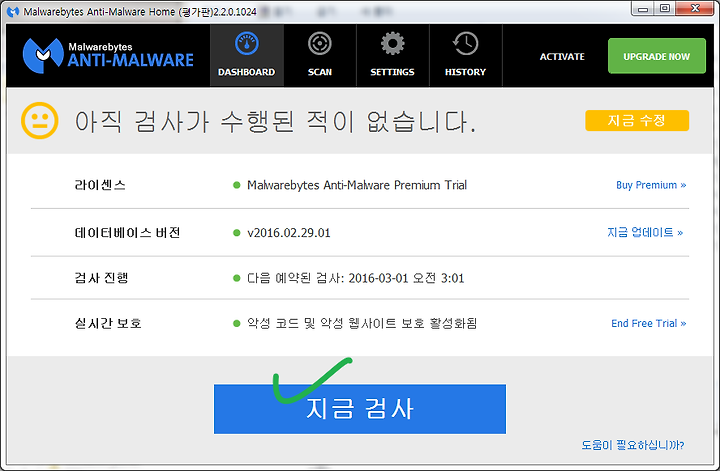Switch to the SETTINGS tab label
Image resolution: width=720 pixels, height=471 pixels.
coord(393,72)
